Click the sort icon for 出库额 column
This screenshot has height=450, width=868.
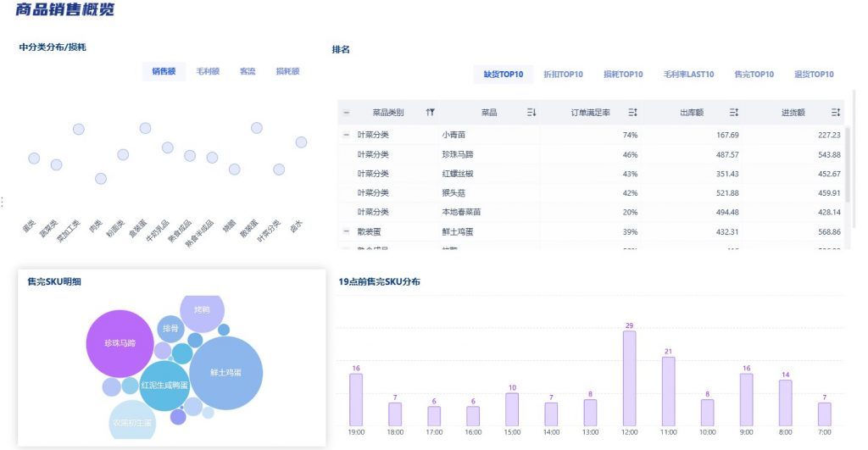pyautogui.click(x=734, y=113)
